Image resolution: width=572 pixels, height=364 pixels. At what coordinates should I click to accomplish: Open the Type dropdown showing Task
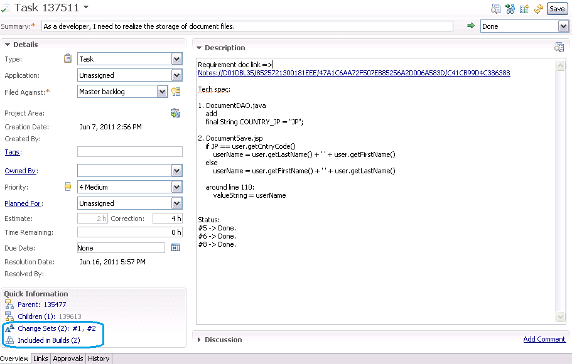coord(177,59)
